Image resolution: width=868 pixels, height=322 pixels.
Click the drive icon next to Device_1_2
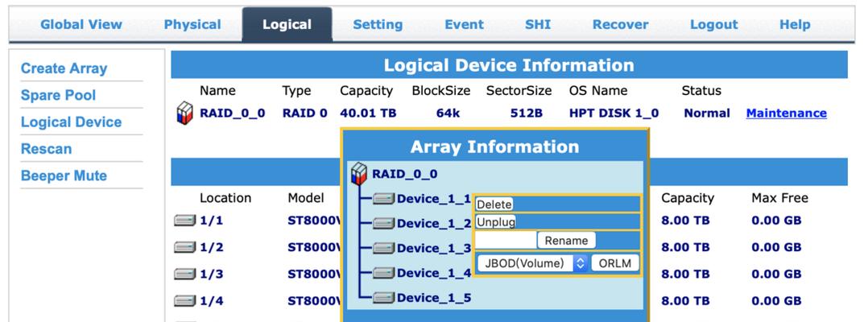coord(383,224)
